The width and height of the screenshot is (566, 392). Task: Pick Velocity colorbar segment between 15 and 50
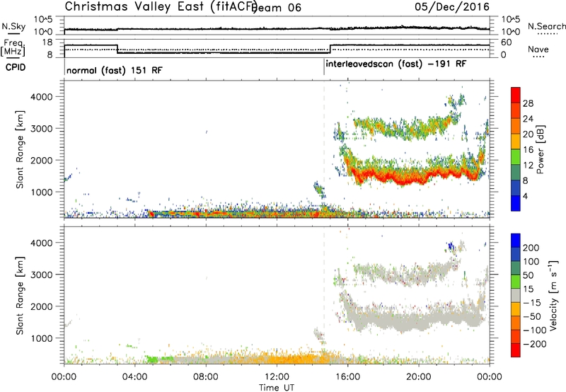(x=516, y=282)
